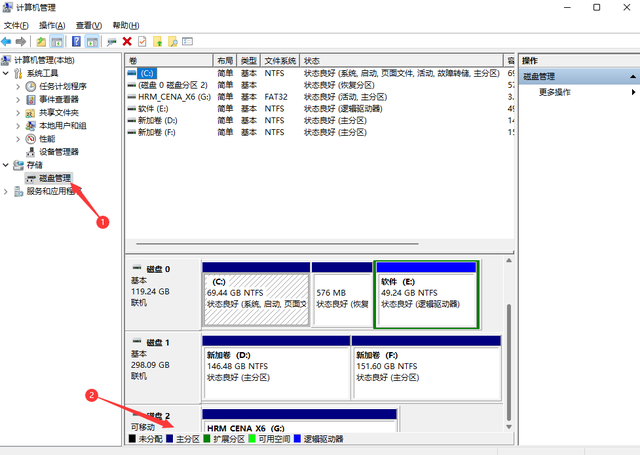The width and height of the screenshot is (640, 455).
Task: Expand the 任务计划程序 node
Action: click(x=18, y=87)
